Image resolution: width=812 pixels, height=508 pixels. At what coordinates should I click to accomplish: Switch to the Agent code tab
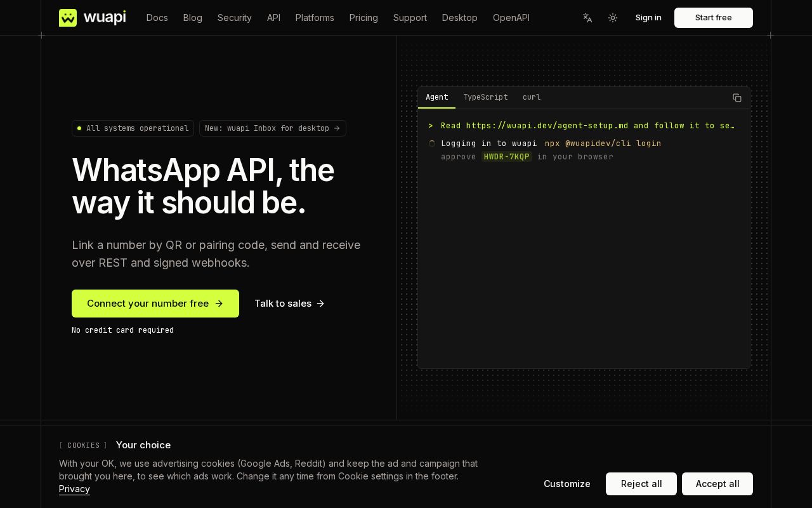click(437, 97)
